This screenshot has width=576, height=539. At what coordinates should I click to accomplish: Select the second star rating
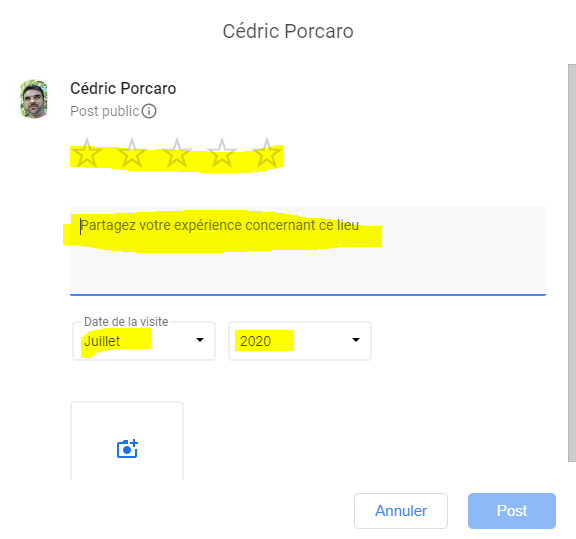[x=132, y=153]
